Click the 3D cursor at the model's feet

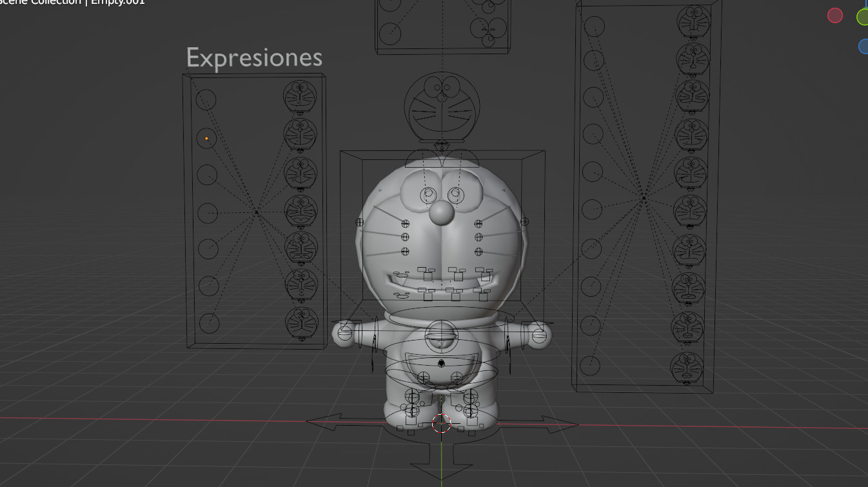pos(441,424)
